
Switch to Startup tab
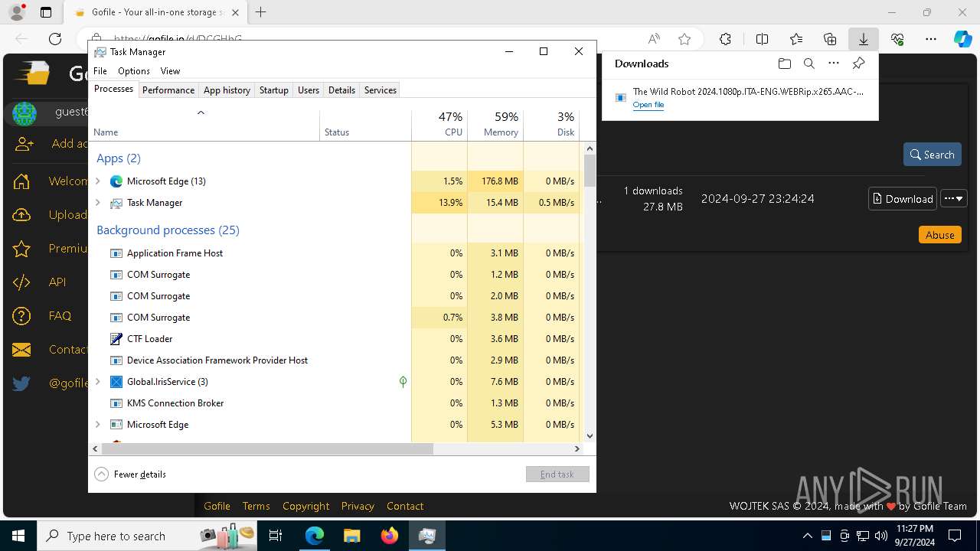point(273,90)
